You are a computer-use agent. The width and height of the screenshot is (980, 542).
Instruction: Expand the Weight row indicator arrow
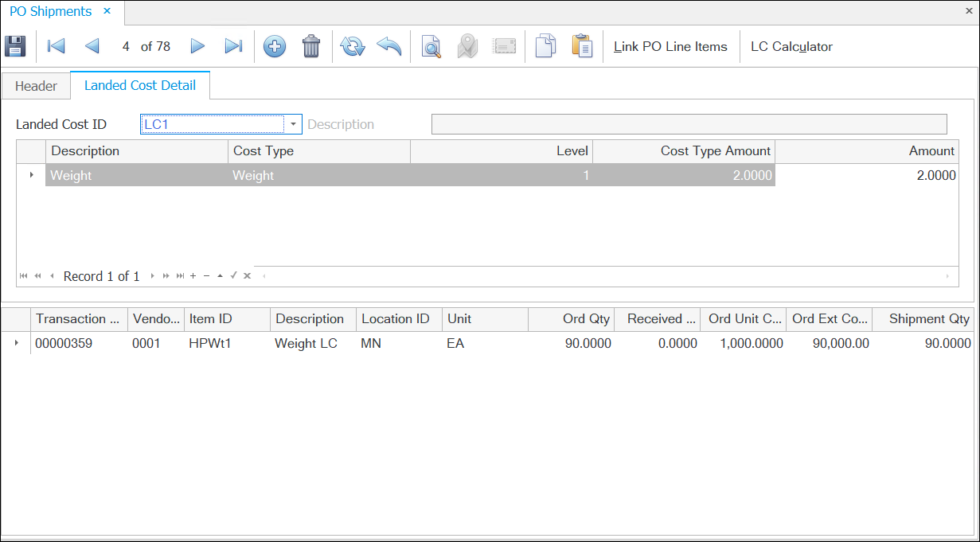point(32,175)
